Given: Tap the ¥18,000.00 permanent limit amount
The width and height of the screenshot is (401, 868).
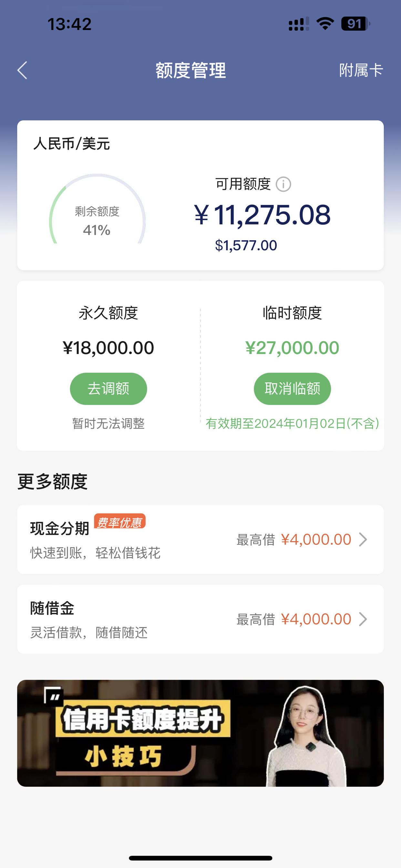Looking at the screenshot, I should click(108, 348).
